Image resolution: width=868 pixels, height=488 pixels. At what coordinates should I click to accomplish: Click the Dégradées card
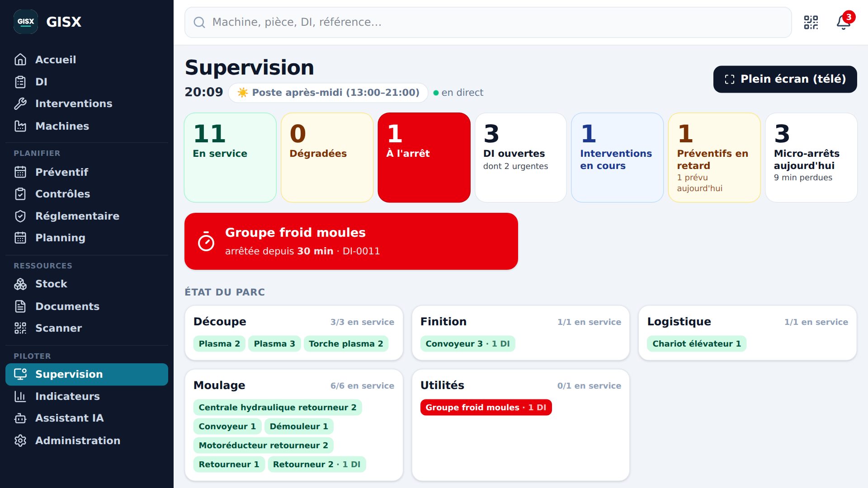point(327,157)
